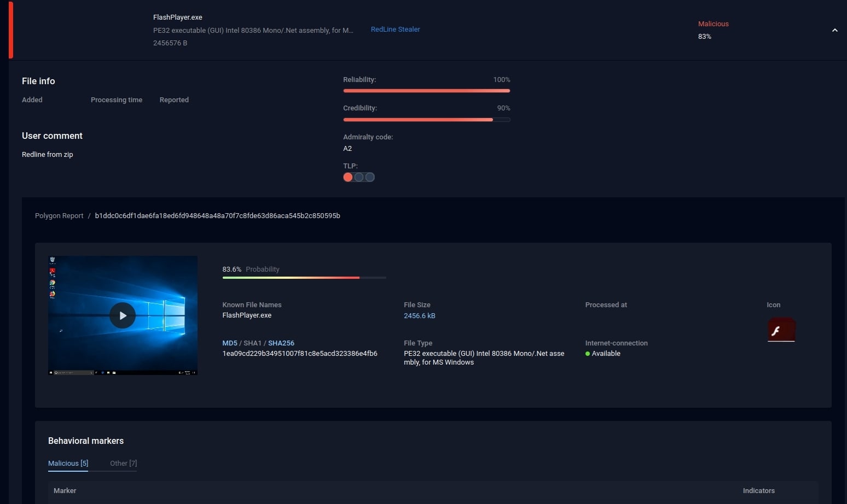Open the 2456.6 kB file size link
The image size is (847, 504).
point(419,315)
